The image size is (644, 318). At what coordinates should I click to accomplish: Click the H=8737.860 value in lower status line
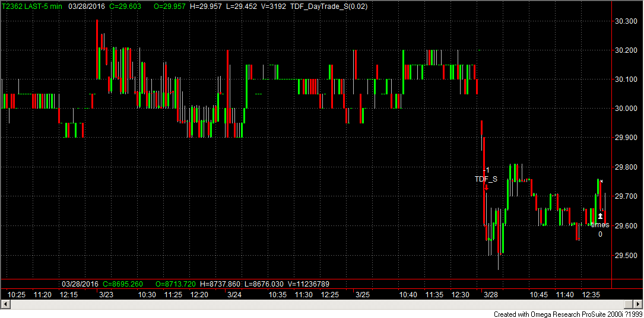pos(220,284)
